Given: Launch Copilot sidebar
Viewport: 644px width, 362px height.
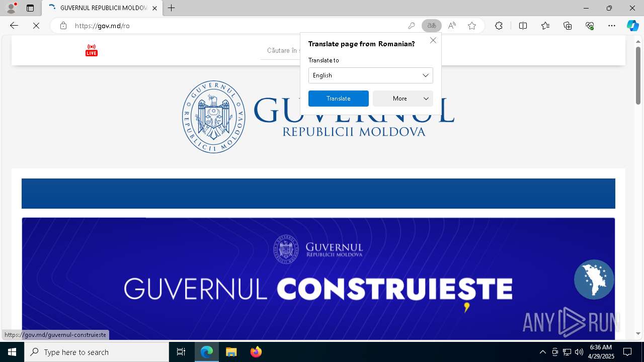Looking at the screenshot, I should 632,26.
